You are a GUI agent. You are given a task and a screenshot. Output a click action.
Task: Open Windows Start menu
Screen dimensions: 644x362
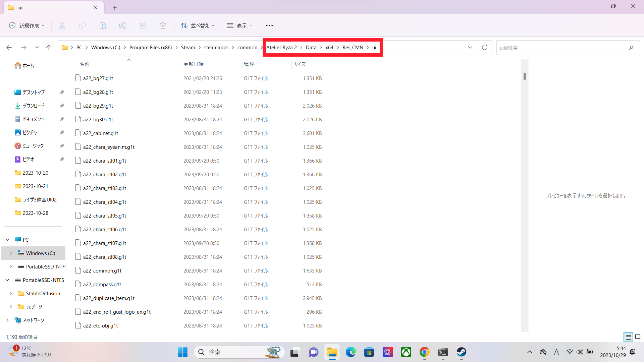[182, 352]
